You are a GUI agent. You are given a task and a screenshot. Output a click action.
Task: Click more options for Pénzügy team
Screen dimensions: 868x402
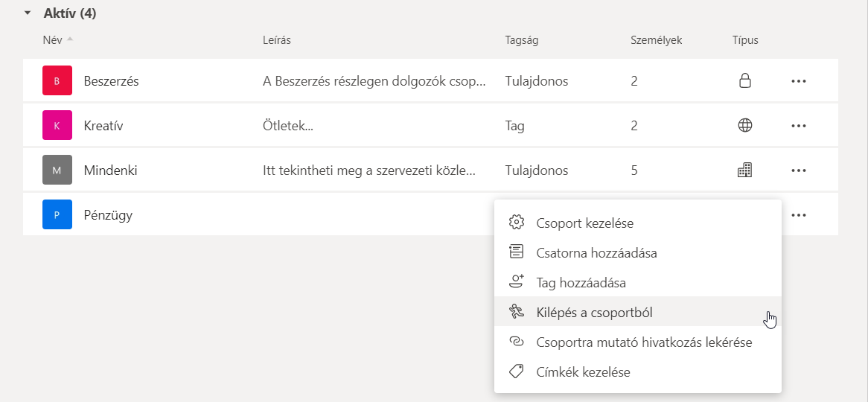click(799, 215)
